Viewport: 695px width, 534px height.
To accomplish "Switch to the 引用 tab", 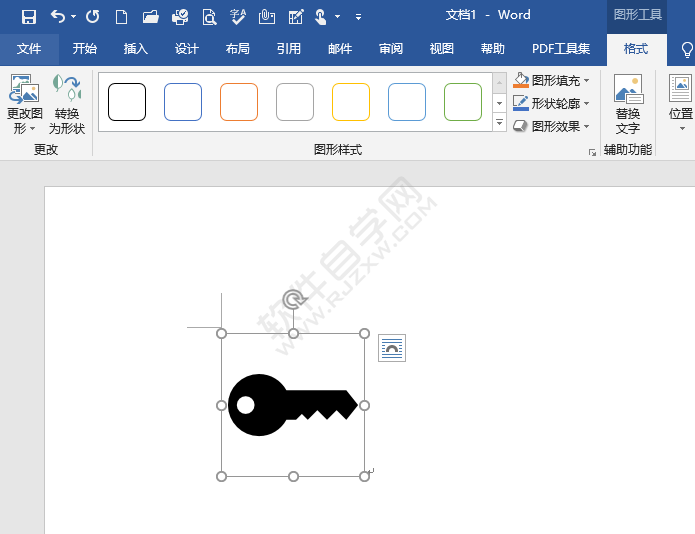I will click(x=289, y=49).
